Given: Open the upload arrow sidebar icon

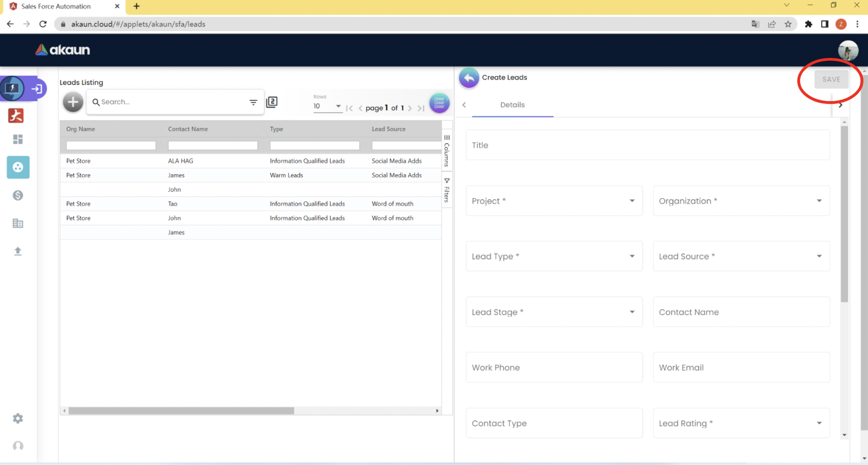Looking at the screenshot, I should [x=18, y=251].
